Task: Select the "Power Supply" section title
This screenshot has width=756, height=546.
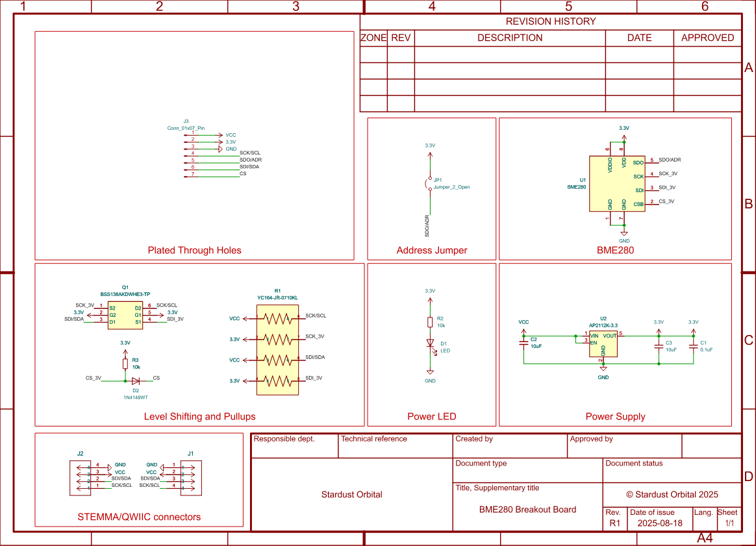Action: [x=615, y=416]
